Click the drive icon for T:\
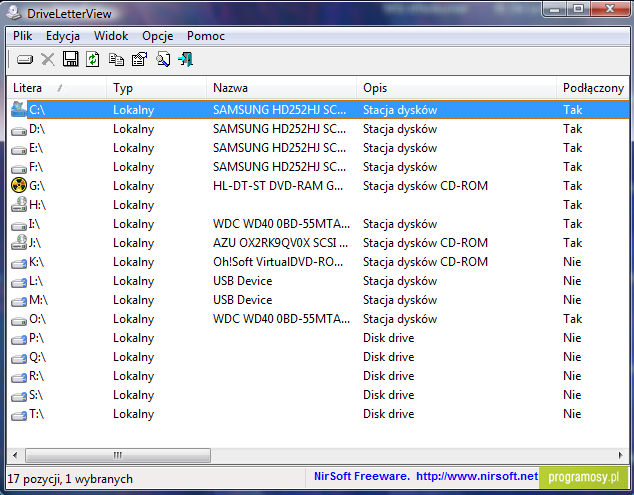634x495 pixels. [x=19, y=416]
